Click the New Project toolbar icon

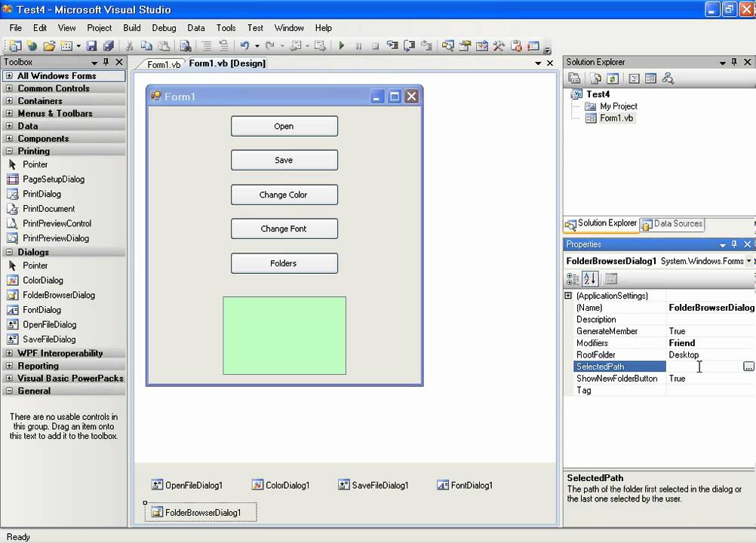click(15, 46)
